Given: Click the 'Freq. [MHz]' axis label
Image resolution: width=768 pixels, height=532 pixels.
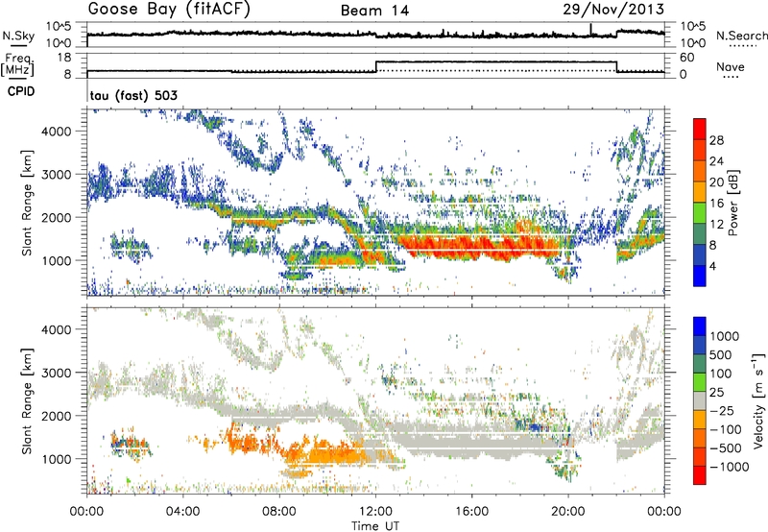Looking at the screenshot, I should click(x=18, y=65).
